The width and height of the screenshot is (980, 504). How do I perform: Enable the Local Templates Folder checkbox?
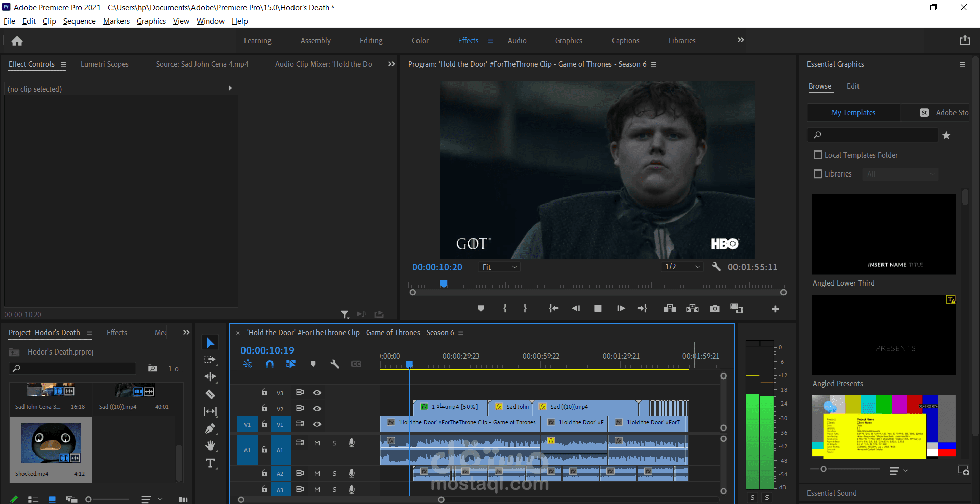[x=818, y=155]
